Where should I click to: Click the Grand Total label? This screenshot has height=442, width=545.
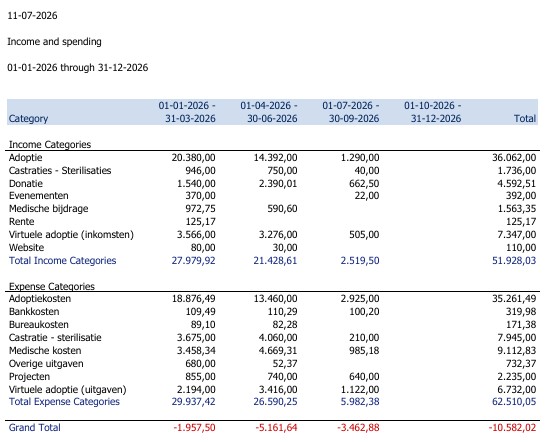(x=34, y=427)
